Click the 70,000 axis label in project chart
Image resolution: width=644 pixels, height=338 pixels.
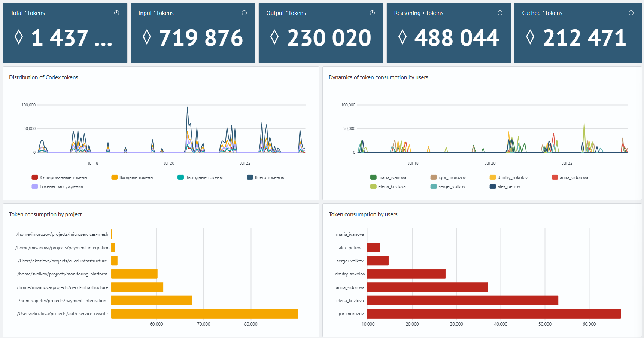(x=204, y=324)
